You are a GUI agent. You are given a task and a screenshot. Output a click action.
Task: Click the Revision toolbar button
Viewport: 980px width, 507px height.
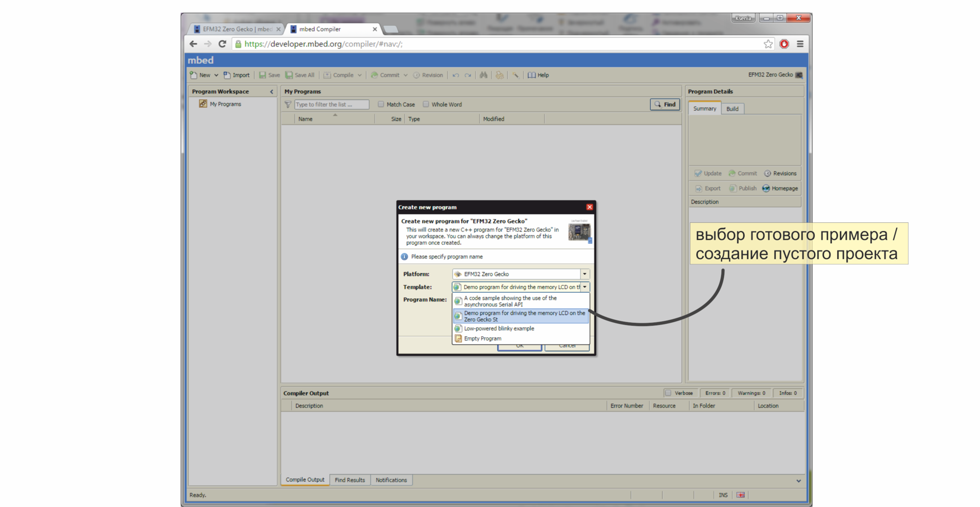[x=428, y=75]
